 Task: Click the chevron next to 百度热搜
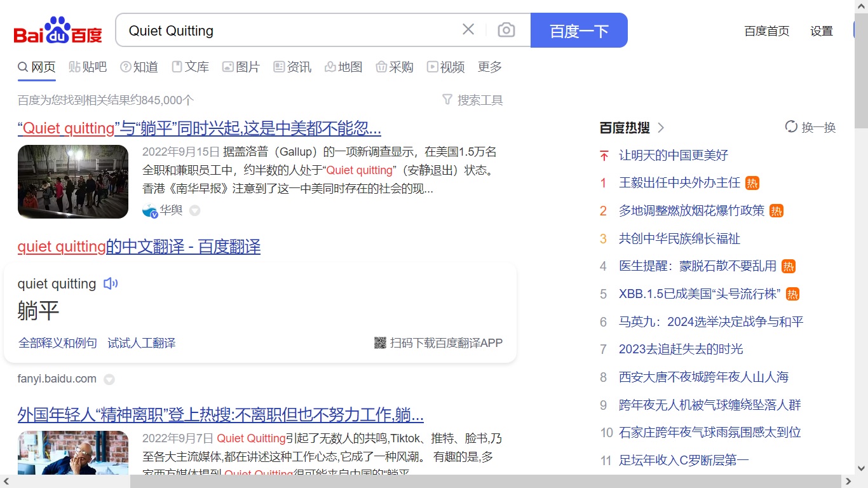point(661,128)
